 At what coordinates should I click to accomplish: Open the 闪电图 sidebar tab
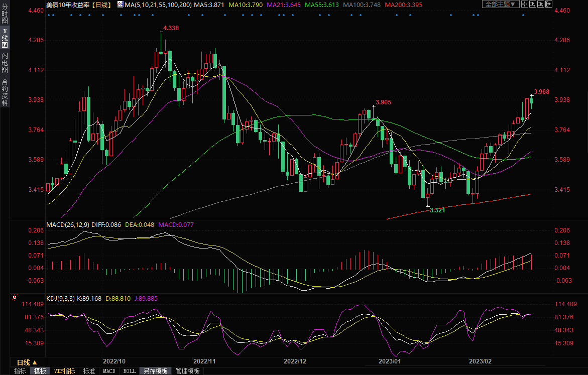[x=5, y=63]
